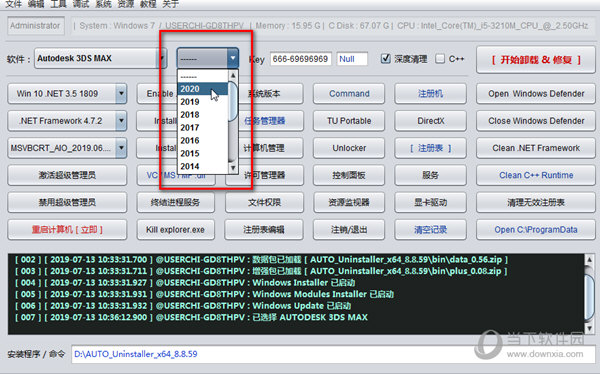600x374 pixels.
Task: Select 2015 from the version list
Action: click(203, 153)
